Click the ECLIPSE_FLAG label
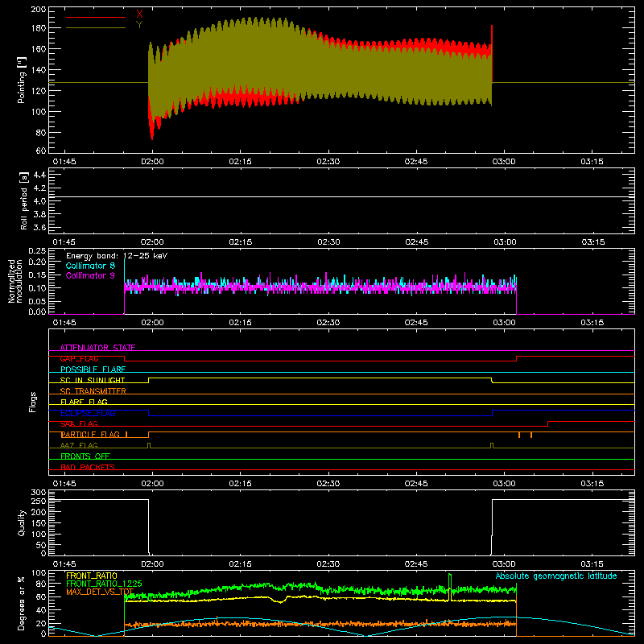The image size is (644, 644). (88, 413)
